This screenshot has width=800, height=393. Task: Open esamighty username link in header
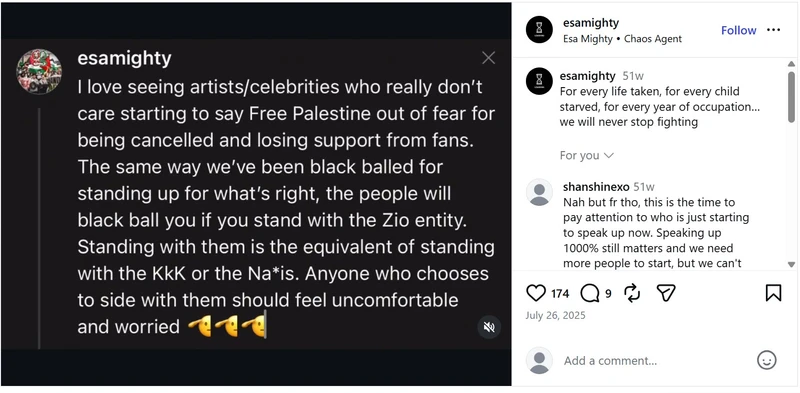591,23
